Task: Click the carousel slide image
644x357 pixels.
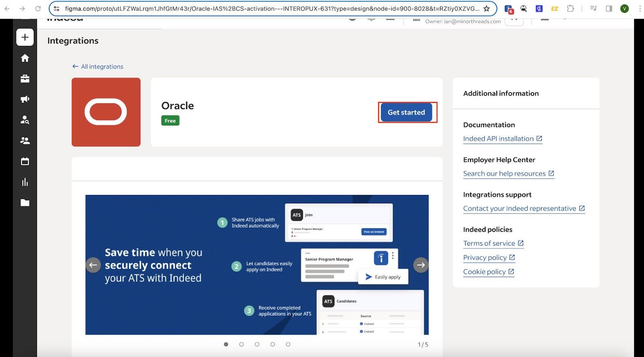Action: coord(257,265)
